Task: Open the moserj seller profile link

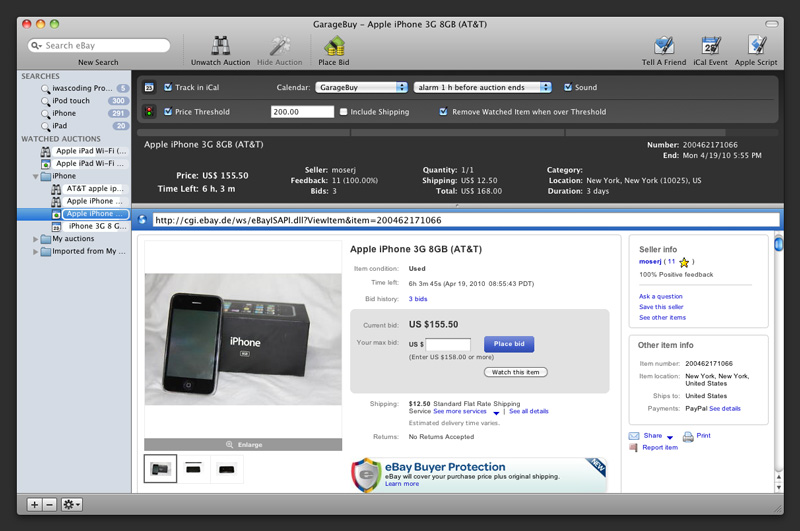Action: pos(650,261)
